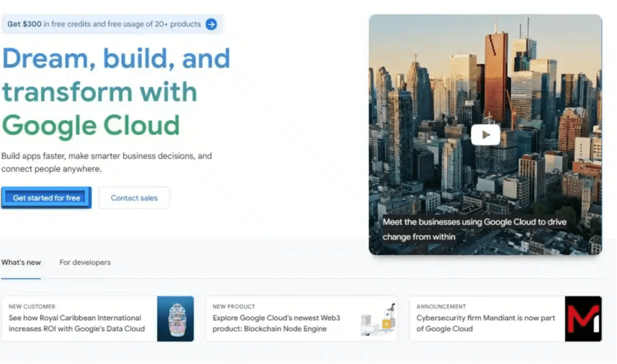
Task: Click the ANNOUNCEMENT label
Action: tap(441, 306)
